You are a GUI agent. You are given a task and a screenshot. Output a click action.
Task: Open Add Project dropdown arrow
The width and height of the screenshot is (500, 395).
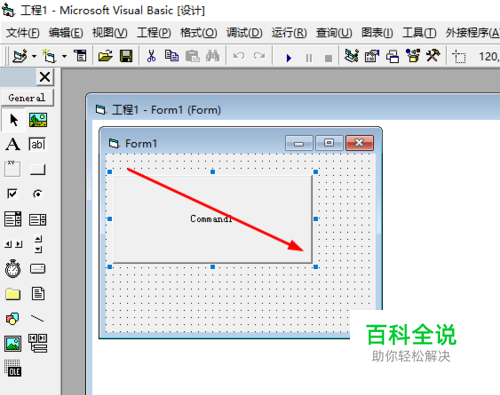click(x=34, y=56)
